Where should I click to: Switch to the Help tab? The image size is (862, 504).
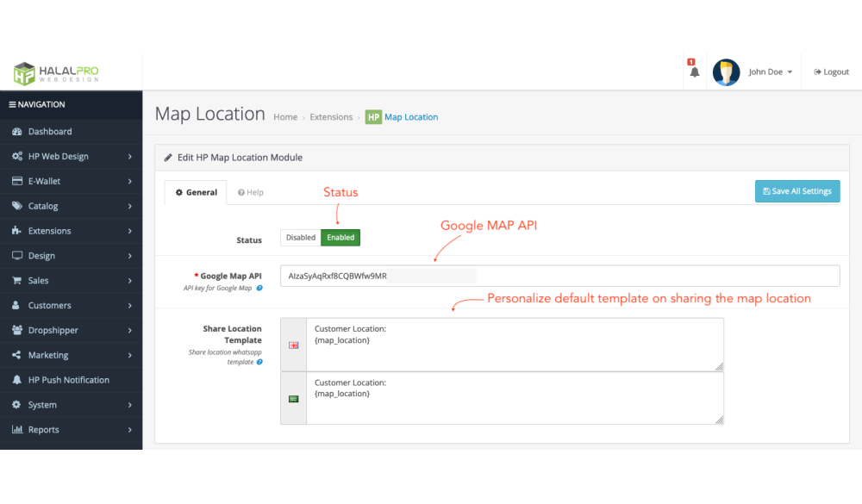click(x=251, y=192)
